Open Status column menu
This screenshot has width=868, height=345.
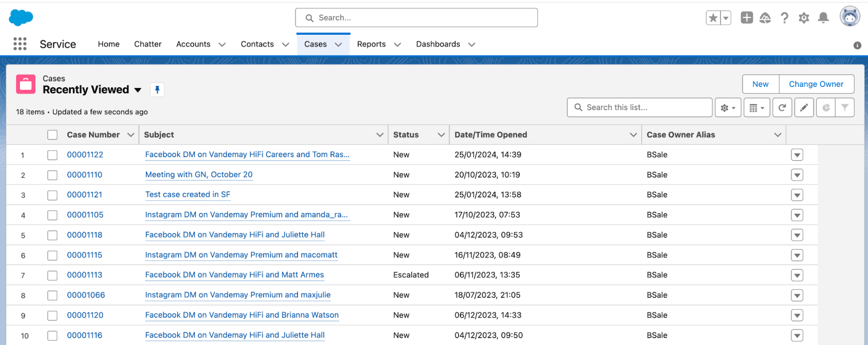click(x=442, y=135)
